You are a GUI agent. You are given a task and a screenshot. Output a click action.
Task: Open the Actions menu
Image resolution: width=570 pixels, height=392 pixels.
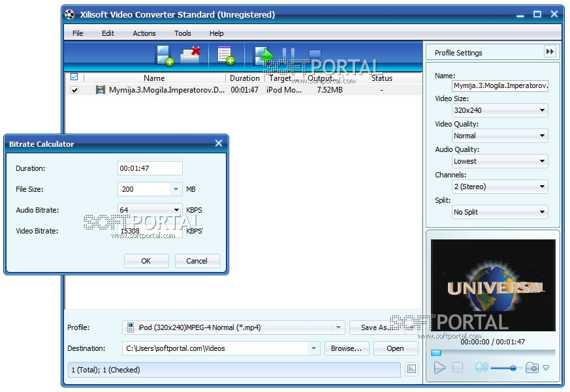tap(144, 33)
